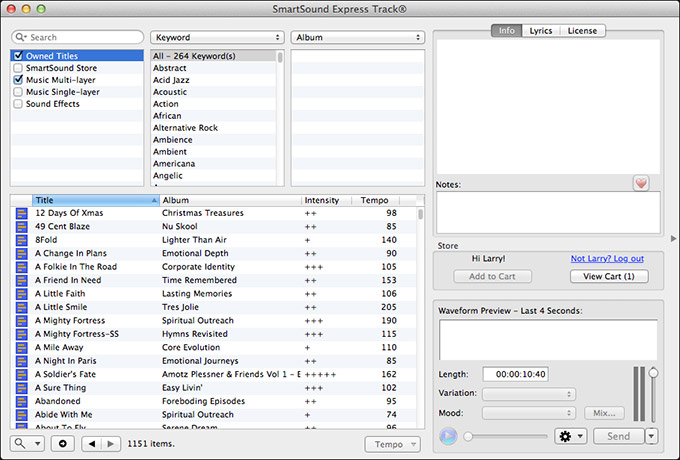Click the track icon for A Little Smile
This screenshot has width=680, height=460.
pyautogui.click(x=21, y=307)
